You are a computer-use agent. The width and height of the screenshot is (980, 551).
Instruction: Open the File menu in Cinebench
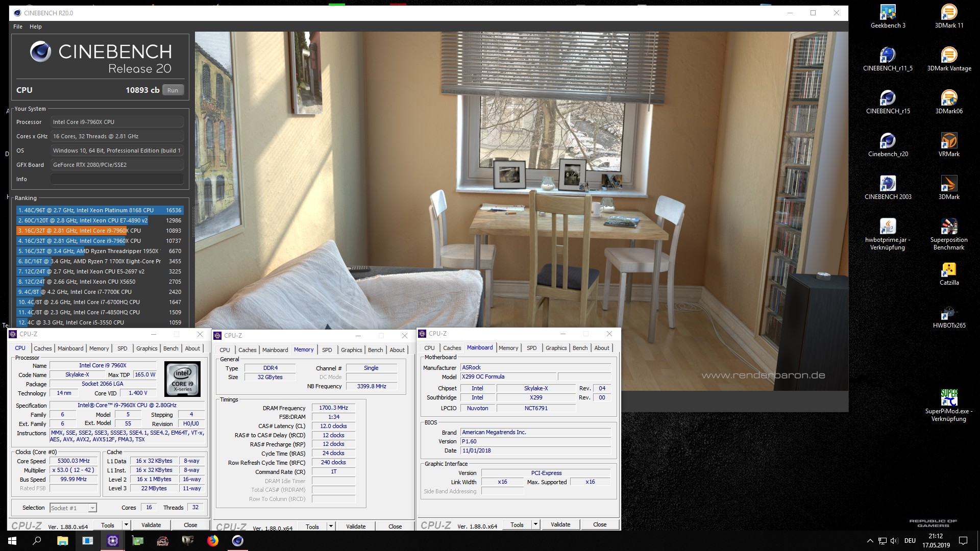pos(18,27)
